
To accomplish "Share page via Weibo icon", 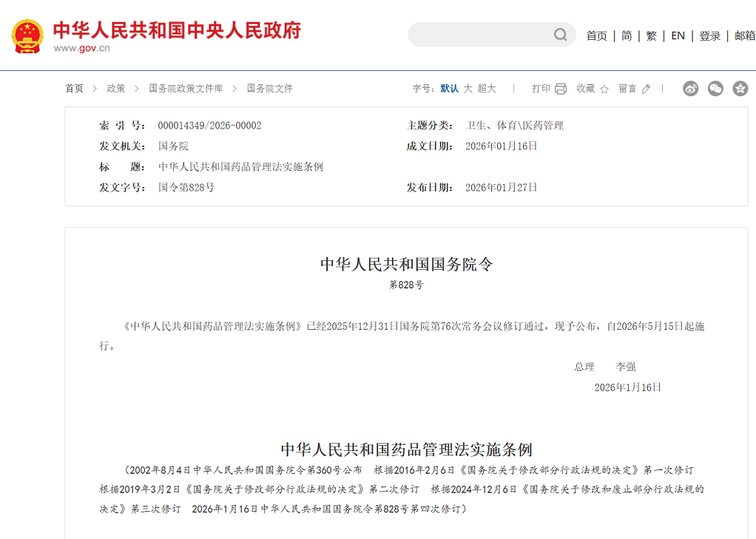I will [x=690, y=89].
